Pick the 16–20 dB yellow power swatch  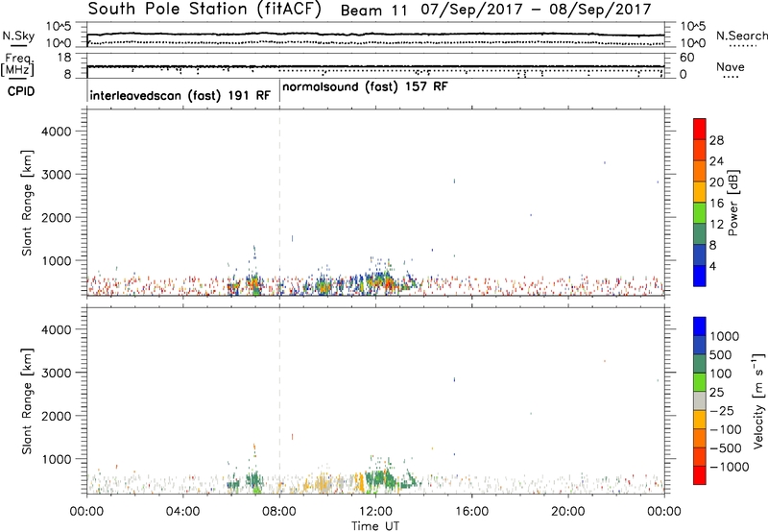coord(700,192)
